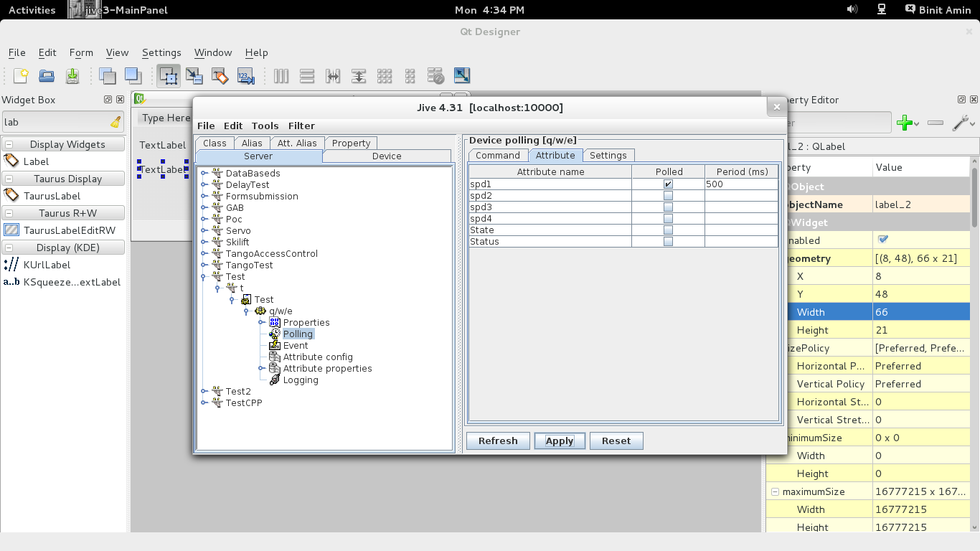Select the Edit Widgets mode icon

169,75
